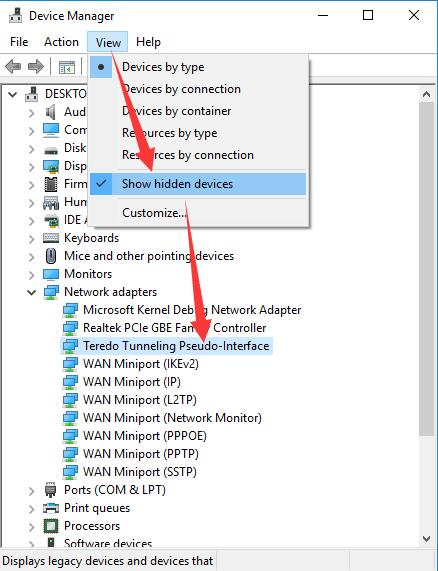Toggle Show hidden devices option
Image resolution: width=438 pixels, height=571 pixels.
pos(198,184)
